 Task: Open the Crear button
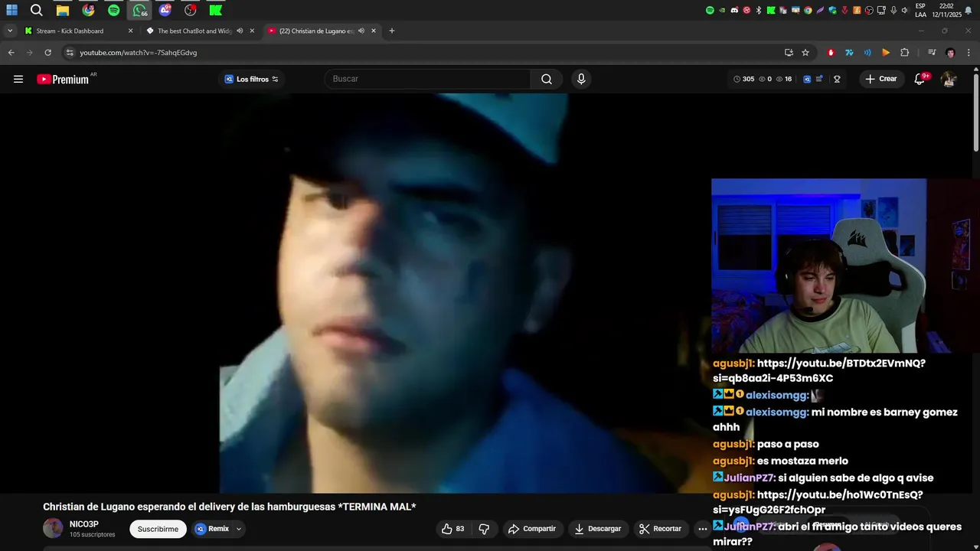[x=880, y=79]
